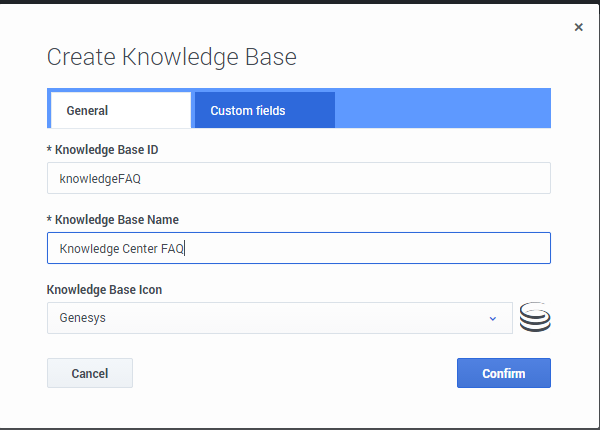Click the Knowledge Base ID input field

point(298,178)
